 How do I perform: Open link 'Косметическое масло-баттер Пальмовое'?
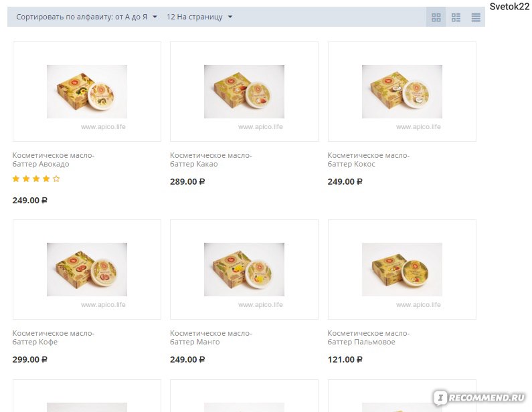tap(369, 337)
